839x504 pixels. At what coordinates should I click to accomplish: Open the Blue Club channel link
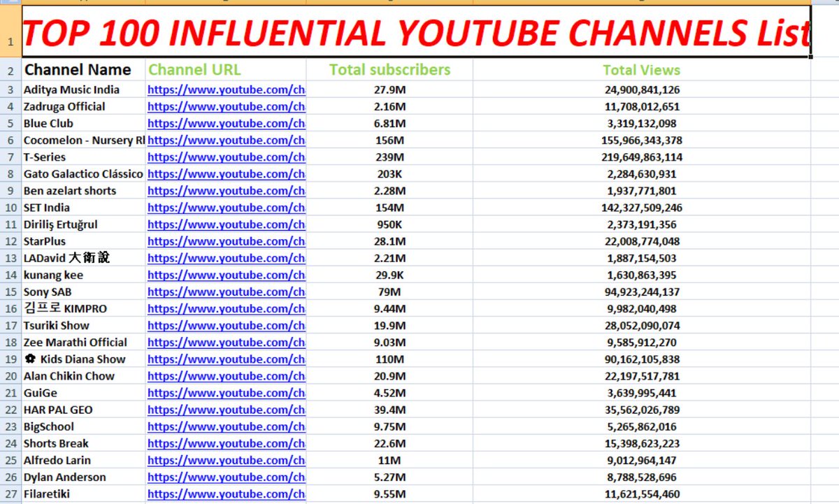coord(227,123)
